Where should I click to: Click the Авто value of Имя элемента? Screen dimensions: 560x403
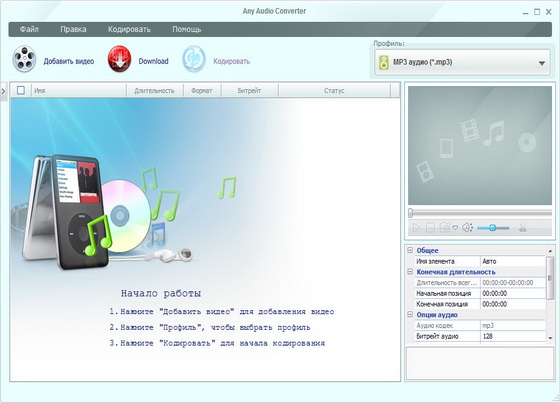tap(513, 261)
